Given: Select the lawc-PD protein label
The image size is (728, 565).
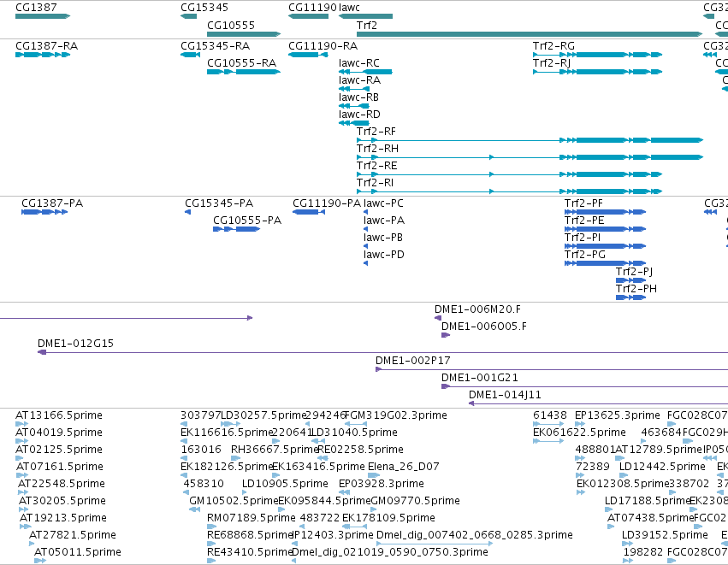Looking at the screenshot, I should (384, 255).
